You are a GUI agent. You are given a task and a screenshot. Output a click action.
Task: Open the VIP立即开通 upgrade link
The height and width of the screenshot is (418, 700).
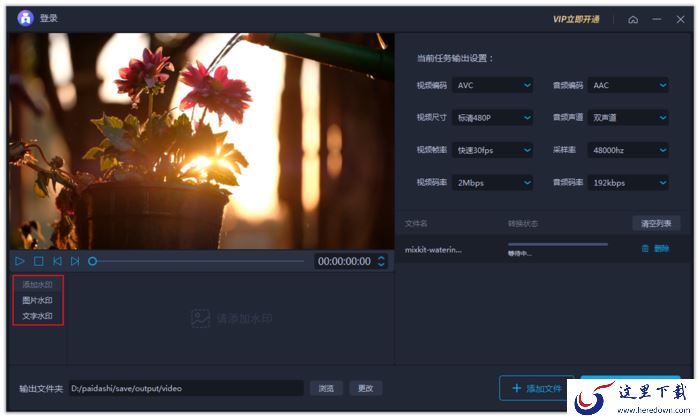(576, 19)
